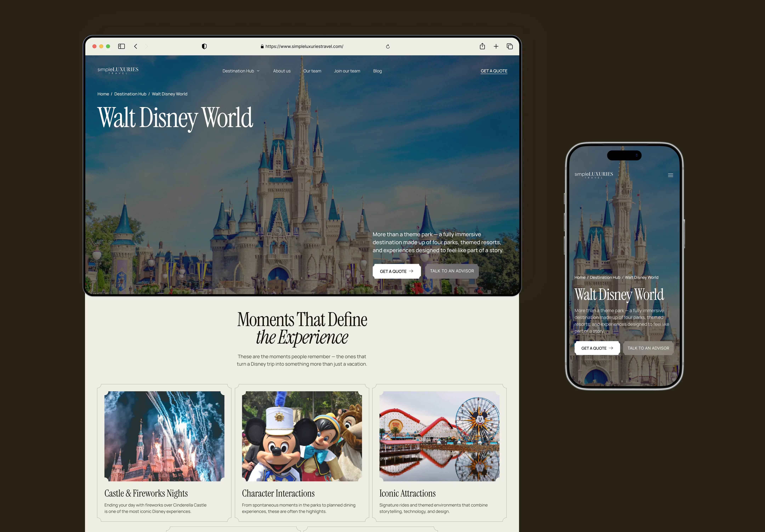This screenshot has height=532, width=765.
Task: Open the privacy shield icon
Action: (204, 46)
